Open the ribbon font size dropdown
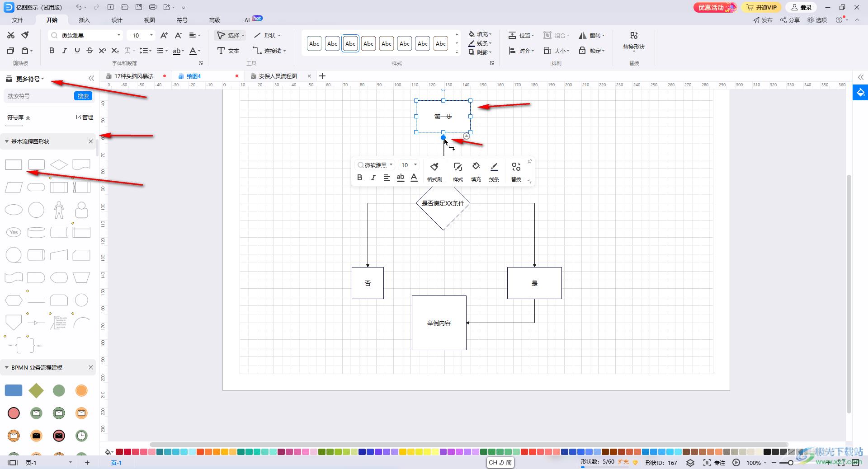 [151, 35]
